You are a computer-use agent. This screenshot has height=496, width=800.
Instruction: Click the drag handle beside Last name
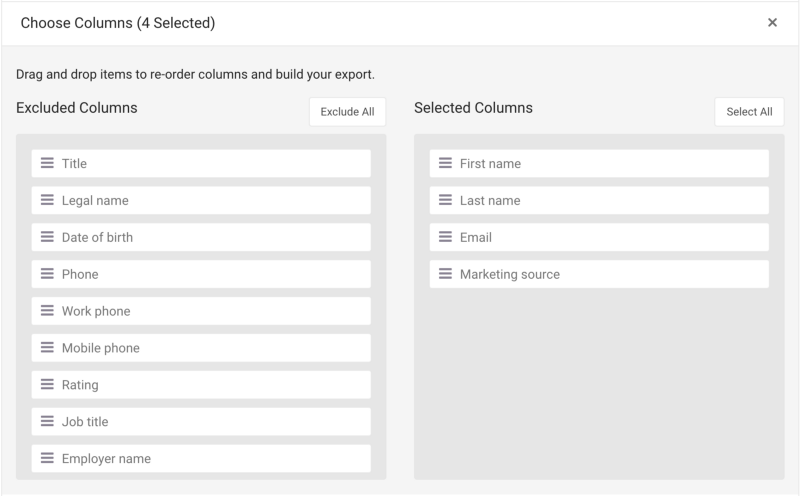coord(445,200)
